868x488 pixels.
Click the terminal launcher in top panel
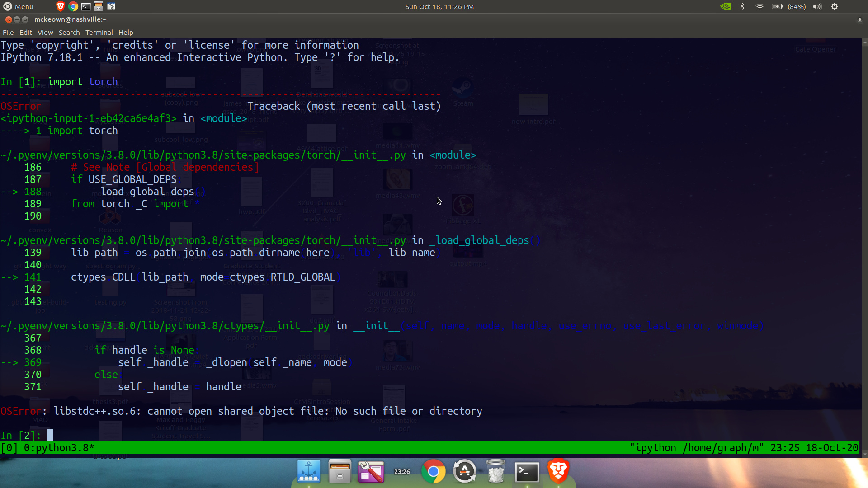click(x=85, y=6)
